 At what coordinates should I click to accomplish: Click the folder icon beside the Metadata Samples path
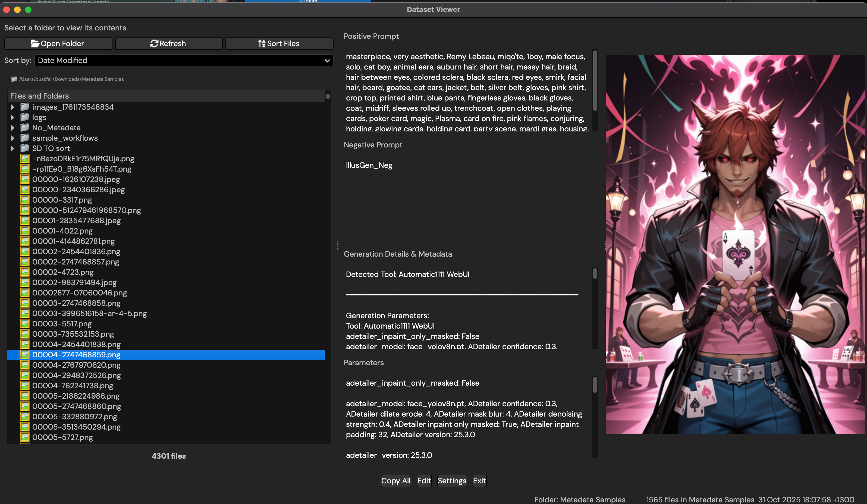[14, 79]
